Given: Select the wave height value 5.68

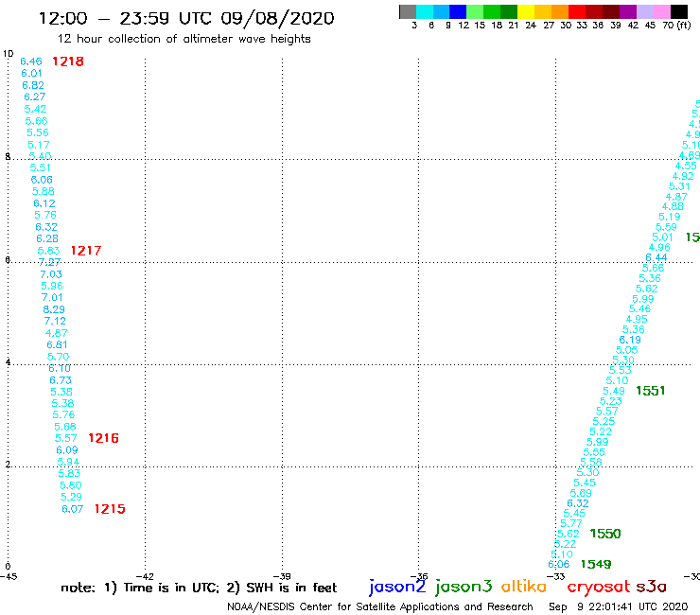Looking at the screenshot, I should 65,427.
